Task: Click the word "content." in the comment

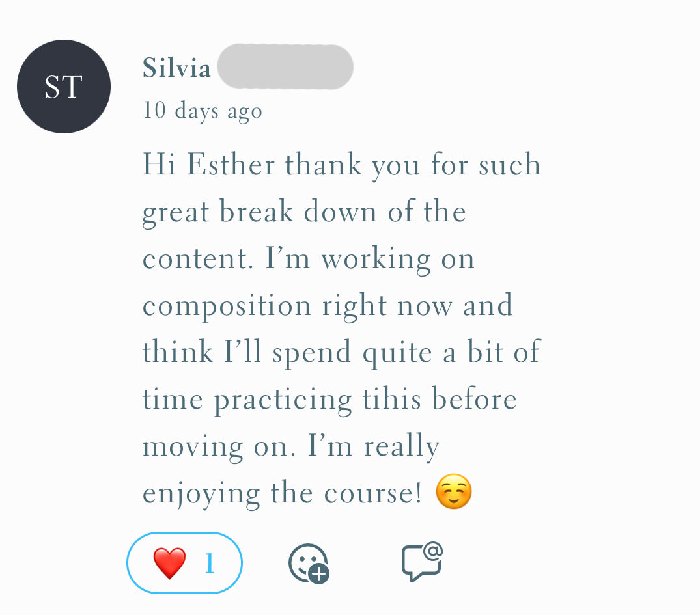Action: [x=197, y=259]
